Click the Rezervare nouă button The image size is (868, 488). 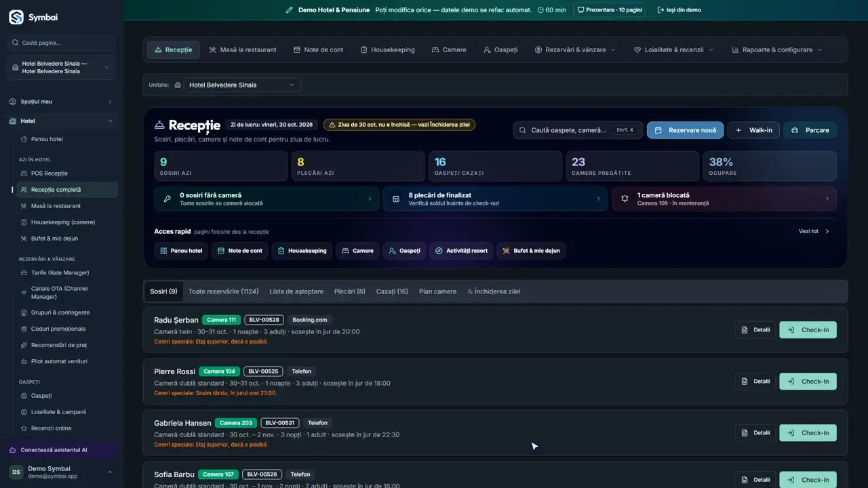(x=685, y=130)
